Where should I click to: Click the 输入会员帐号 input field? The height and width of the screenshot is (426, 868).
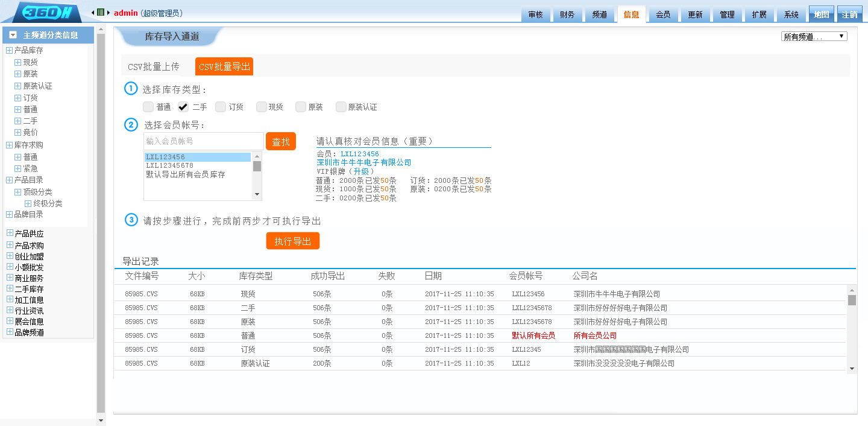click(x=203, y=141)
